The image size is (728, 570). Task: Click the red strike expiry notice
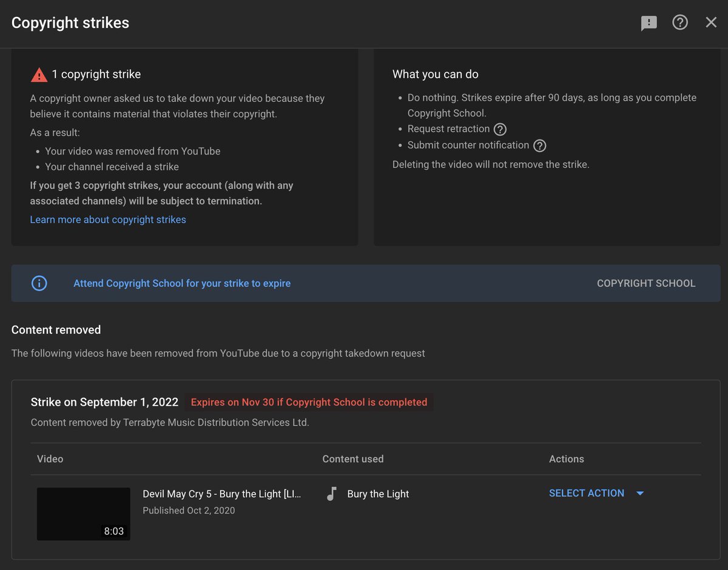309,402
